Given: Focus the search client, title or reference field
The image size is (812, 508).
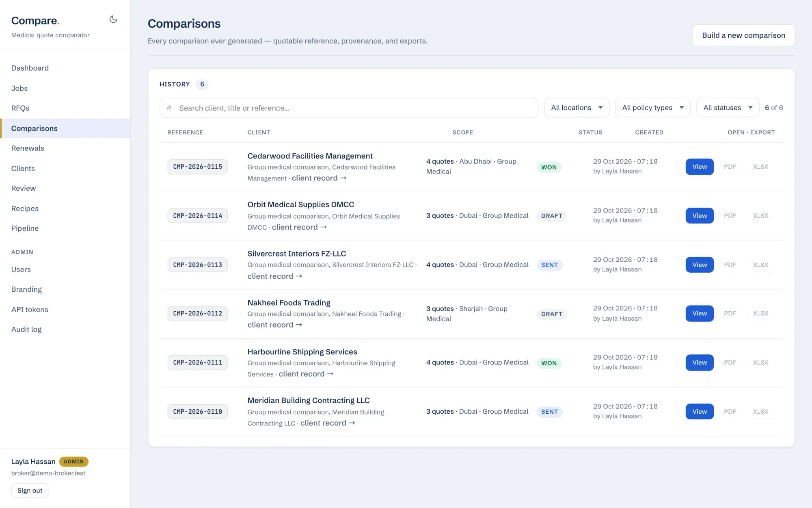Looking at the screenshot, I should click(349, 108).
